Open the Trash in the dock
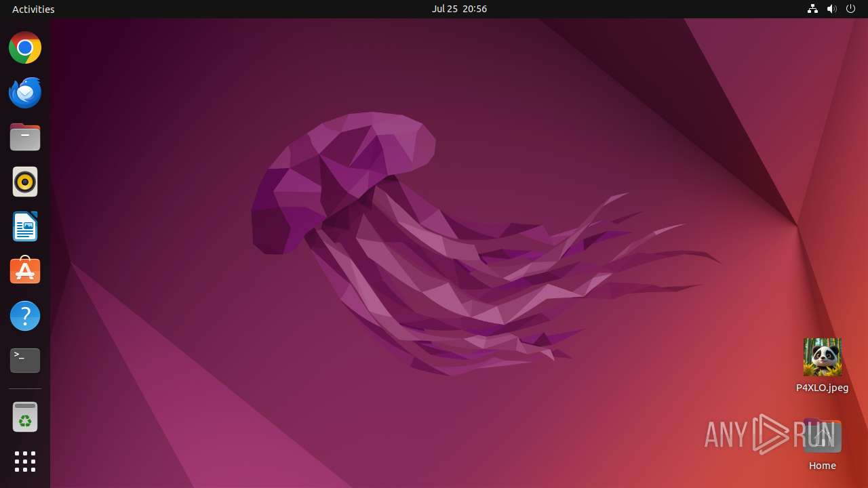The height and width of the screenshot is (488, 868). (25, 417)
